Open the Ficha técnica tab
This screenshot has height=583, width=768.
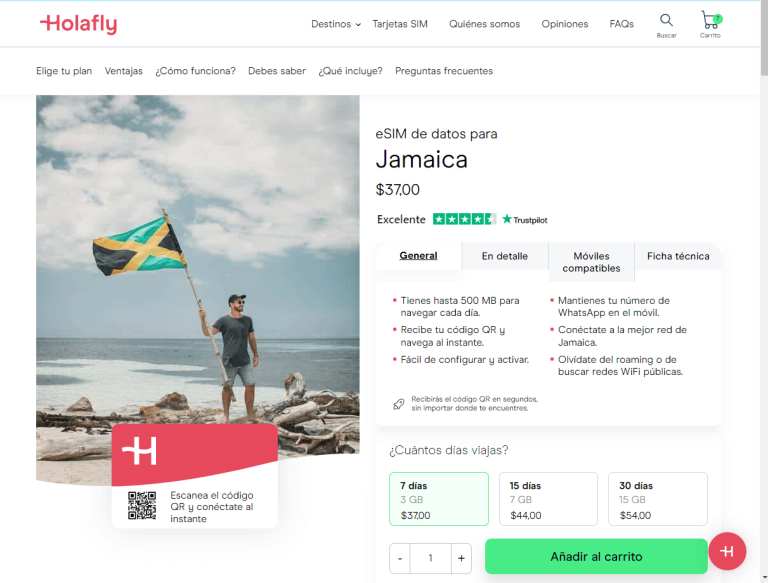[678, 256]
